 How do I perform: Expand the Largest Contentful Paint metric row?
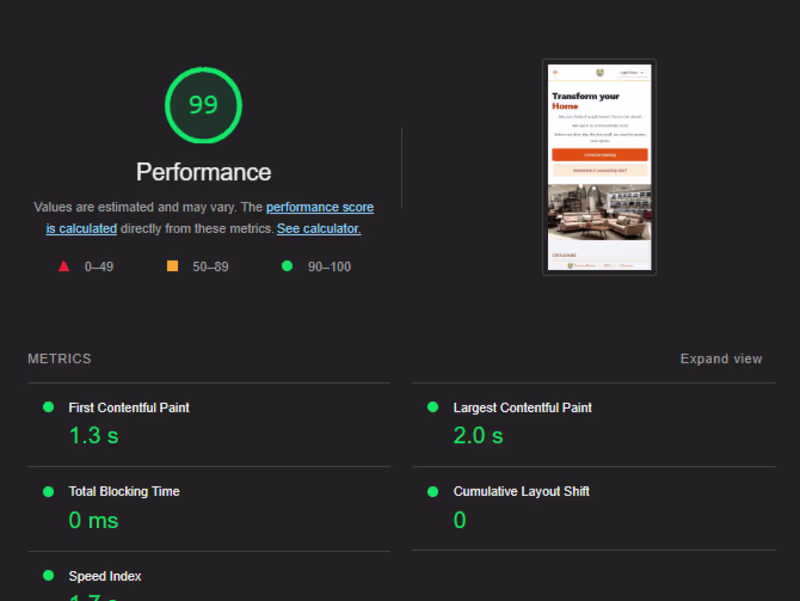tap(522, 408)
